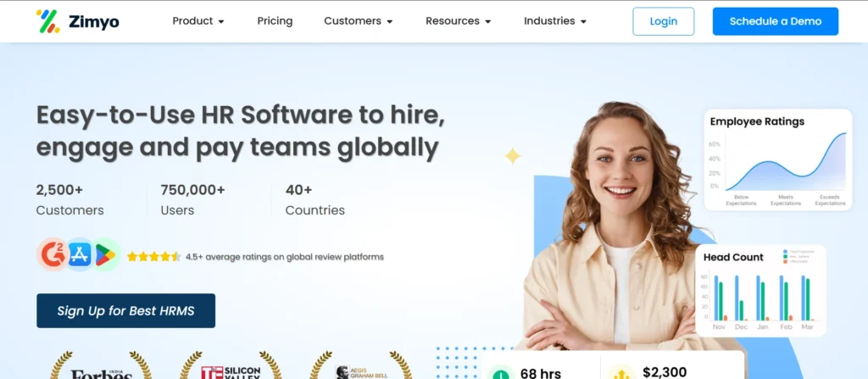The width and height of the screenshot is (868, 379).
Task: Click the G2 review platform icon
Action: tap(52, 254)
